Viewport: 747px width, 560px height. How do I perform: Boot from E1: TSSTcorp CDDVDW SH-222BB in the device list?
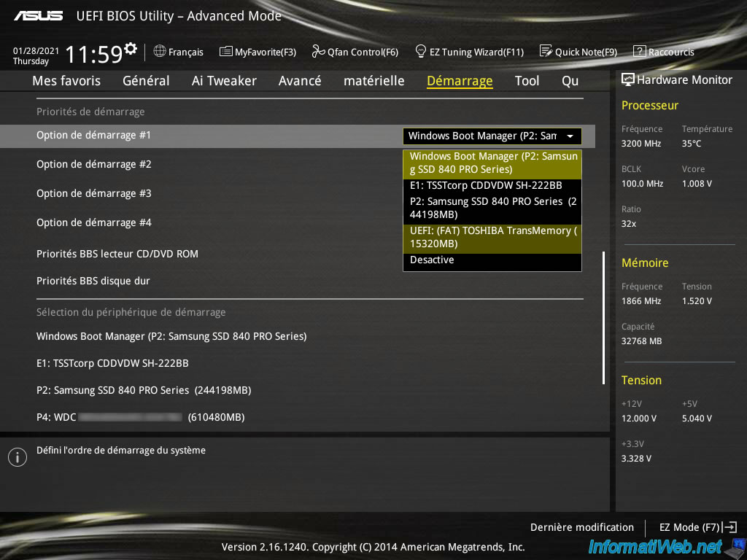(112, 363)
